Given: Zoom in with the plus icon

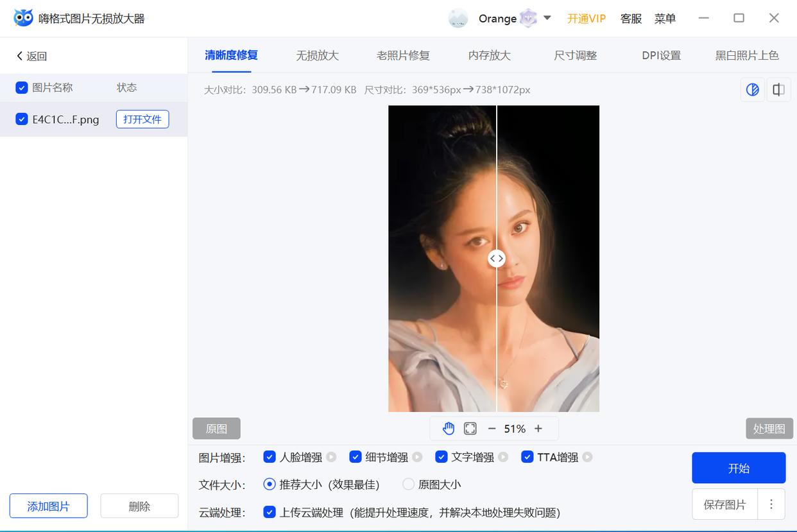Looking at the screenshot, I should [x=538, y=428].
